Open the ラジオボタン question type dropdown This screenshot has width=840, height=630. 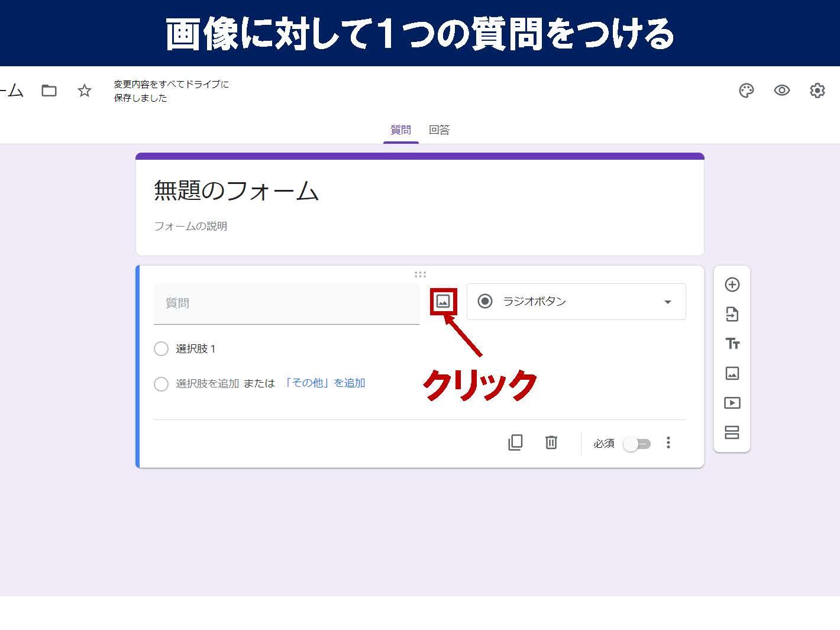[576, 302]
